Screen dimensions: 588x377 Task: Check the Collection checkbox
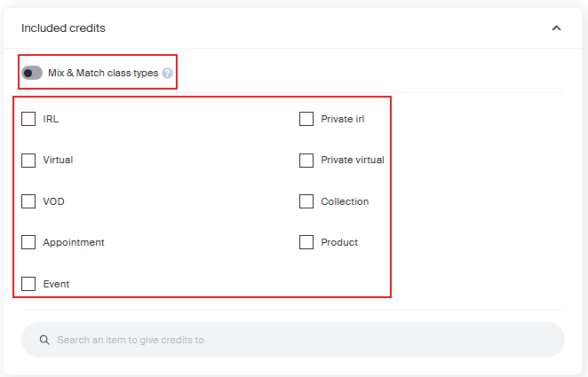click(306, 201)
